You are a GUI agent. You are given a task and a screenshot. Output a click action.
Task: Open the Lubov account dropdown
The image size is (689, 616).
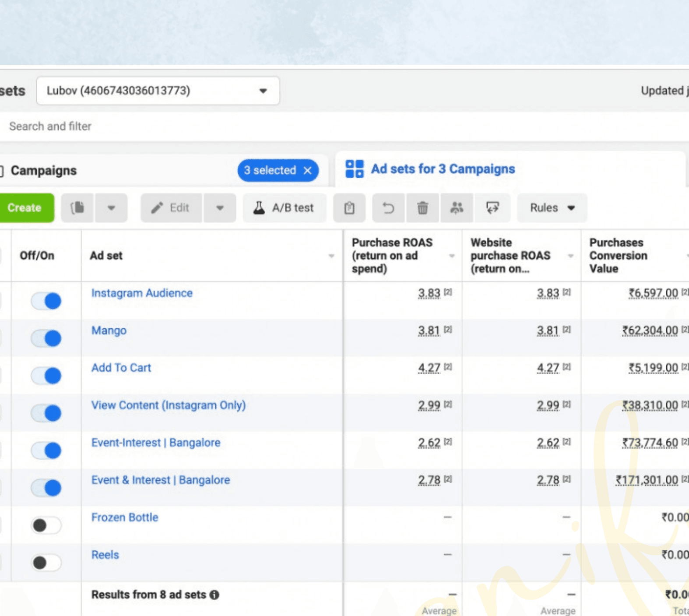(158, 91)
